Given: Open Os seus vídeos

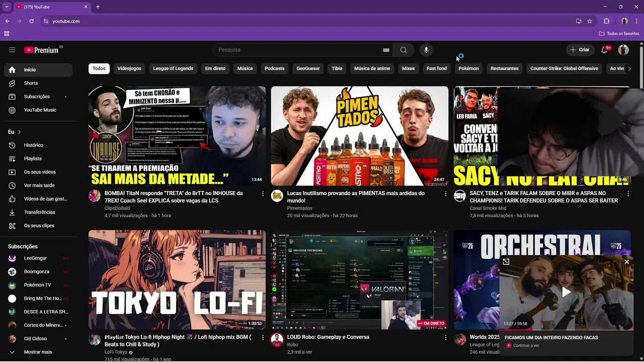Looking at the screenshot, I should [x=38, y=172].
